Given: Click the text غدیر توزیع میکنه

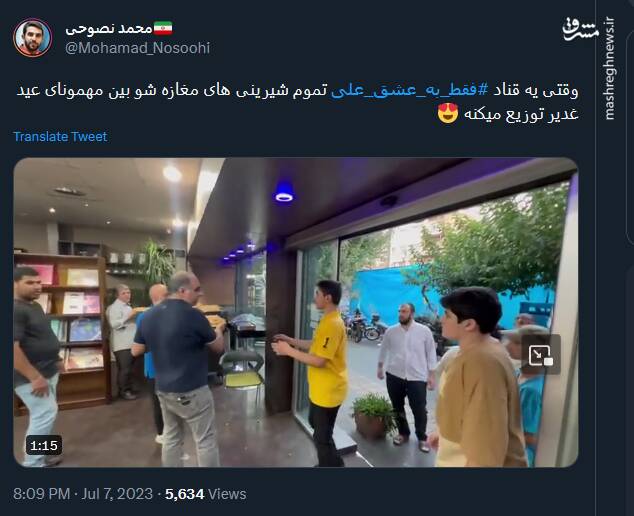Looking at the screenshot, I should click(521, 114).
